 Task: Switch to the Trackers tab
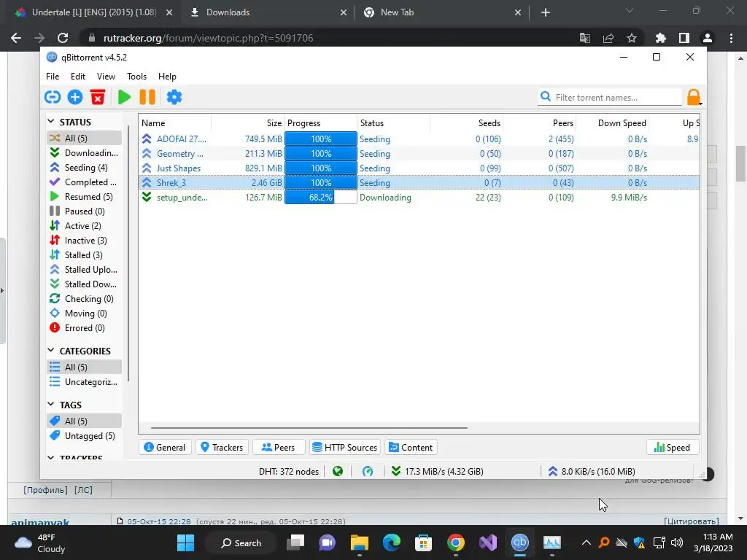(x=222, y=447)
